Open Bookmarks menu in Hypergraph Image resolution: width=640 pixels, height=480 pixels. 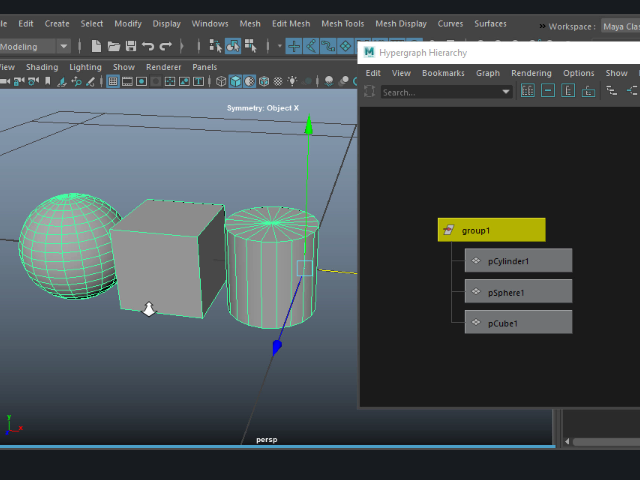[x=443, y=73]
